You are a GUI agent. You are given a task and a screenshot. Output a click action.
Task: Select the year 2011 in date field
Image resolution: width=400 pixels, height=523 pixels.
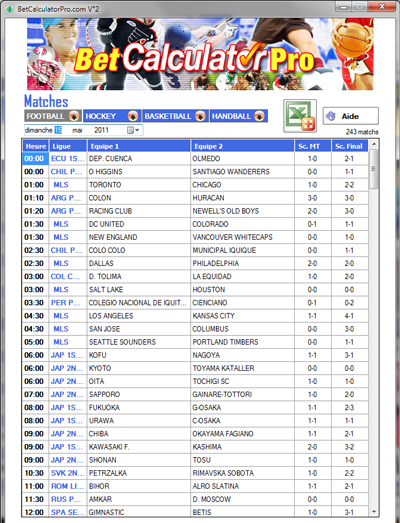point(101,130)
